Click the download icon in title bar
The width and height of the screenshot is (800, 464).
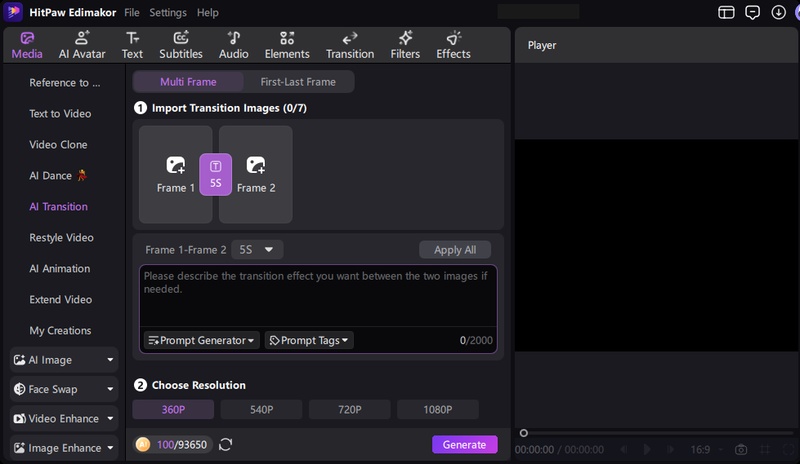tap(778, 12)
